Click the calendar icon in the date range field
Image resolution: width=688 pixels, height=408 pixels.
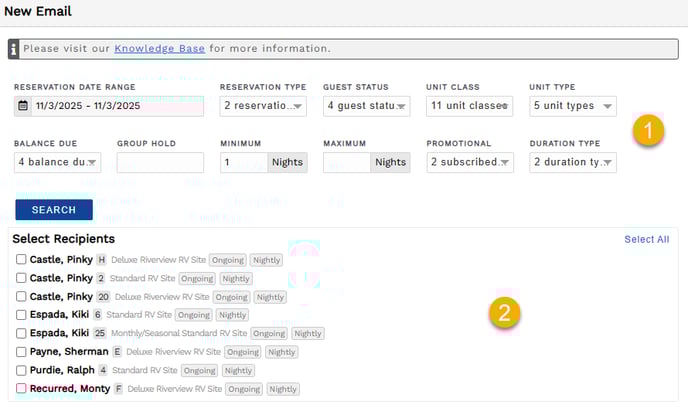point(23,105)
